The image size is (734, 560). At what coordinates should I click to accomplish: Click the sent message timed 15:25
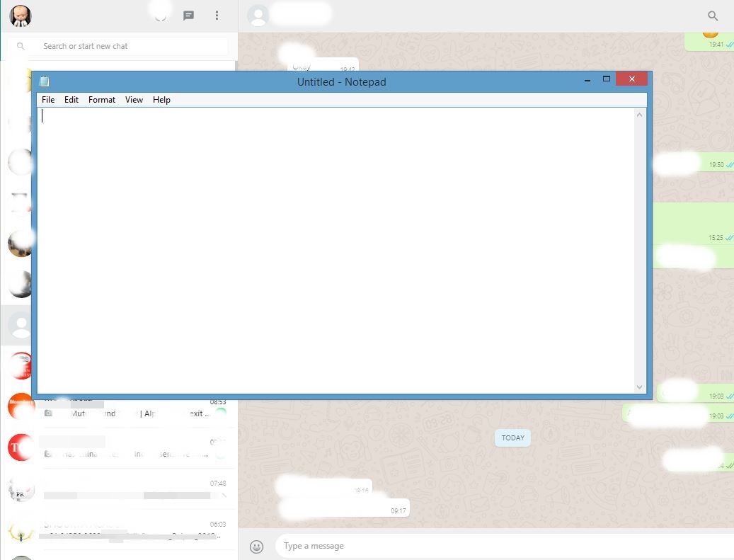(x=693, y=223)
